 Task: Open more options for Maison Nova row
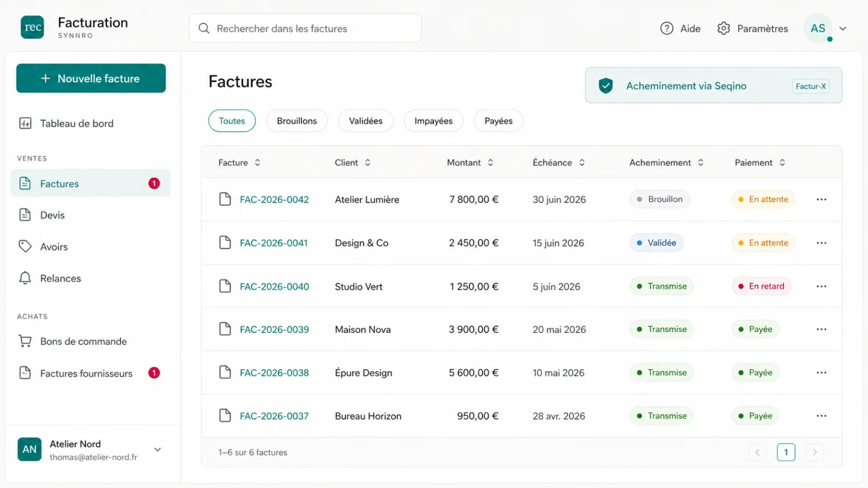coord(821,329)
